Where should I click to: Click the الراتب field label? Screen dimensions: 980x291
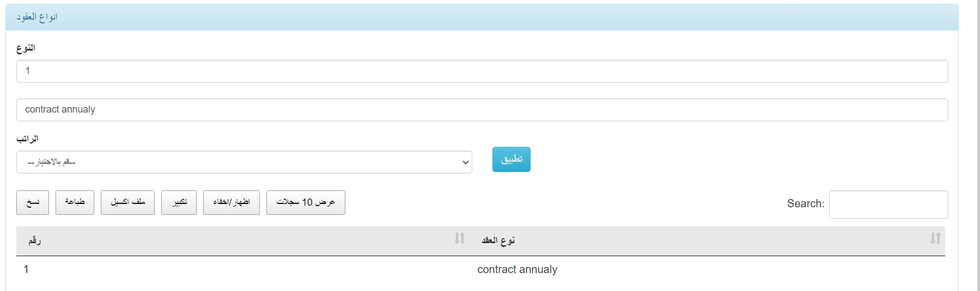27,139
